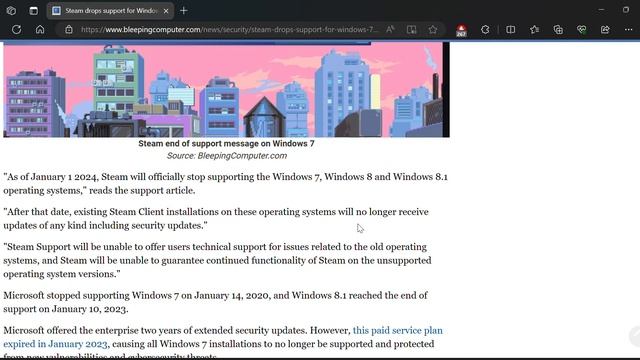This screenshot has width=640, height=360.
Task: Select the Source: BleepingComputer.com caption
Action: coord(227,156)
